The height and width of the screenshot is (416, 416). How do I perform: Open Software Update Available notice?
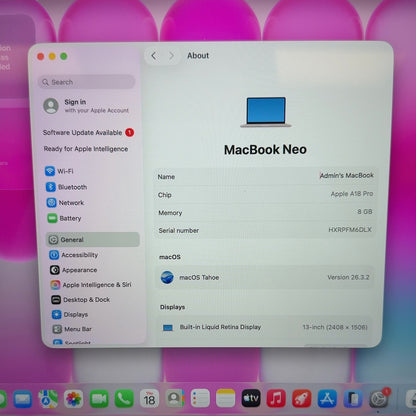pyautogui.click(x=88, y=133)
